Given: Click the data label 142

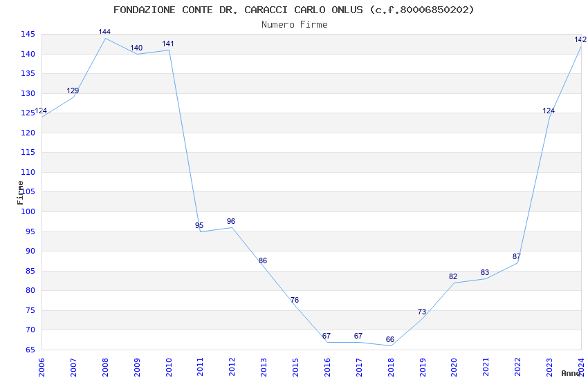Looking at the screenshot, I should tap(580, 39).
